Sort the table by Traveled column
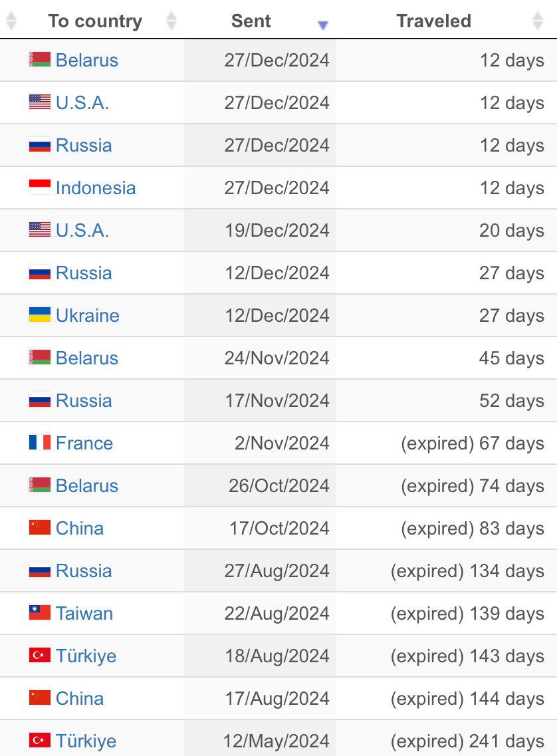This screenshot has height=756, width=557. [x=433, y=21]
